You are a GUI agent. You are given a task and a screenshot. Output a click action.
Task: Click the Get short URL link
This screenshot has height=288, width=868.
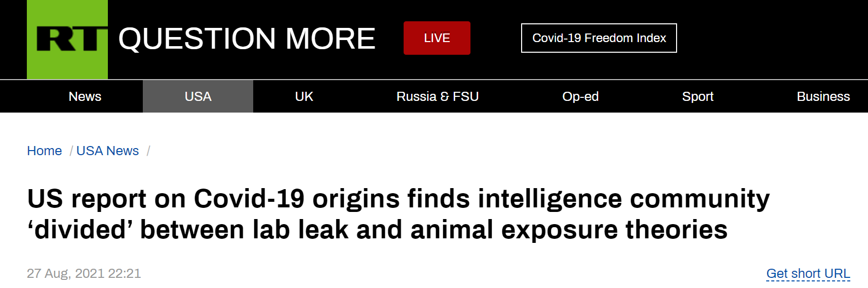pyautogui.click(x=808, y=274)
